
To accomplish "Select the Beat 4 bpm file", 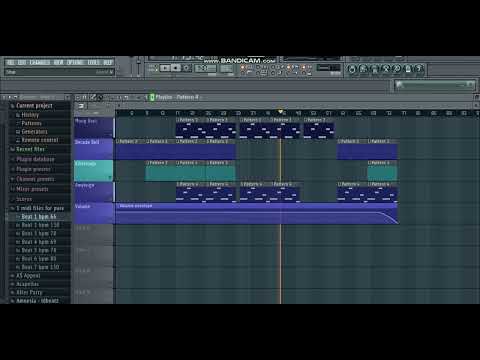I will coord(39,242).
